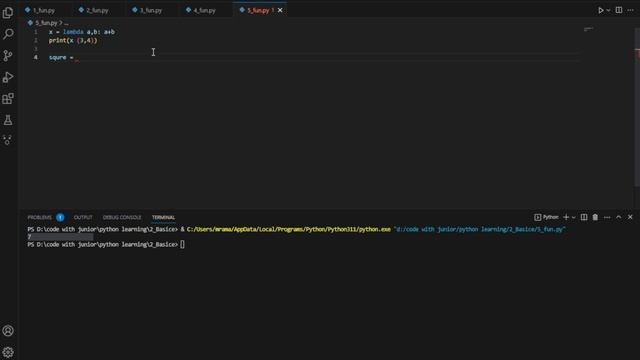
Task: Click the python.exe path in terminal
Action: click(289, 229)
